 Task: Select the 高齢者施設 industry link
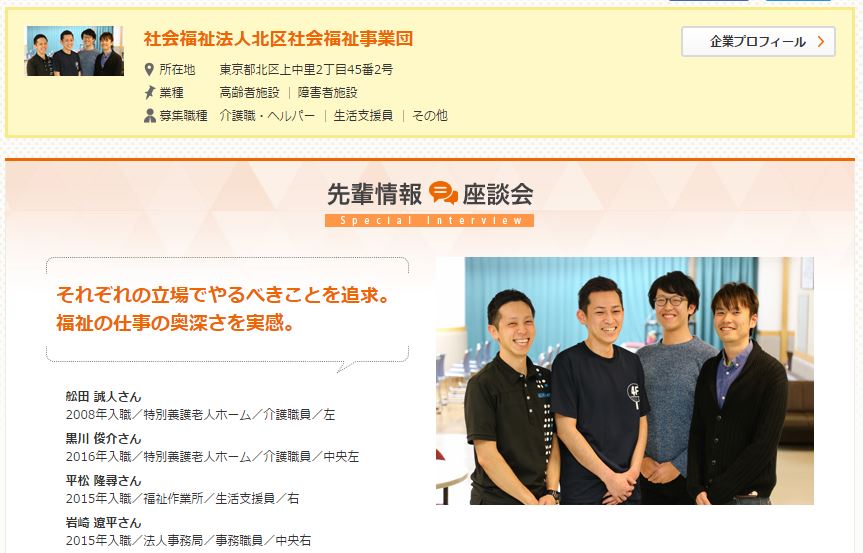249,92
